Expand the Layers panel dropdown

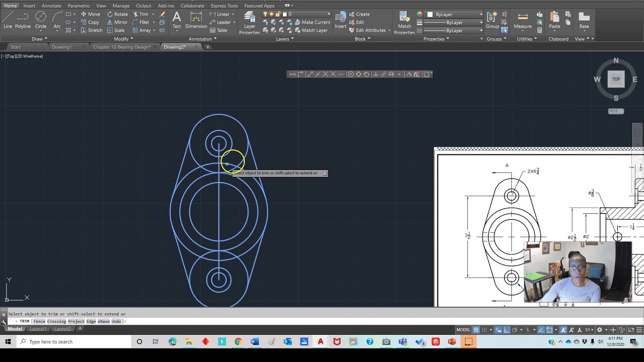coord(284,39)
